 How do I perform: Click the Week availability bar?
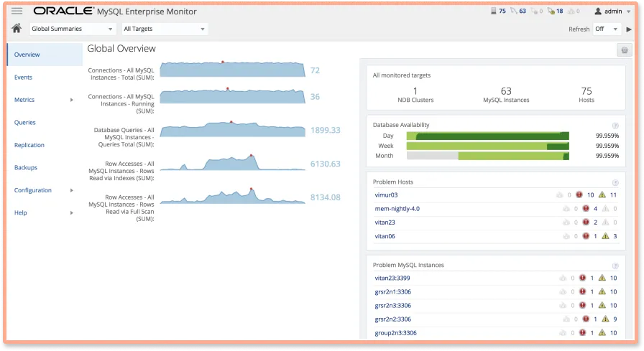487,146
